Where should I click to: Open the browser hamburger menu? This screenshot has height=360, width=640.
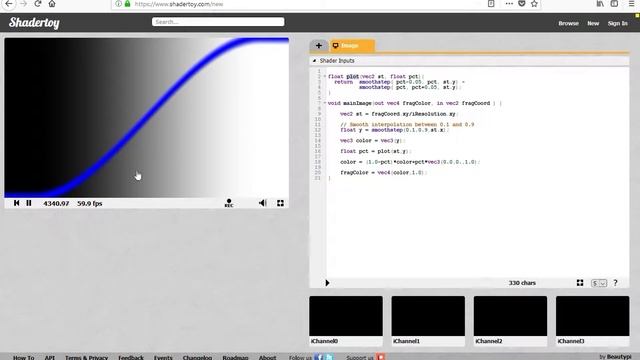pyautogui.click(x=631, y=4)
